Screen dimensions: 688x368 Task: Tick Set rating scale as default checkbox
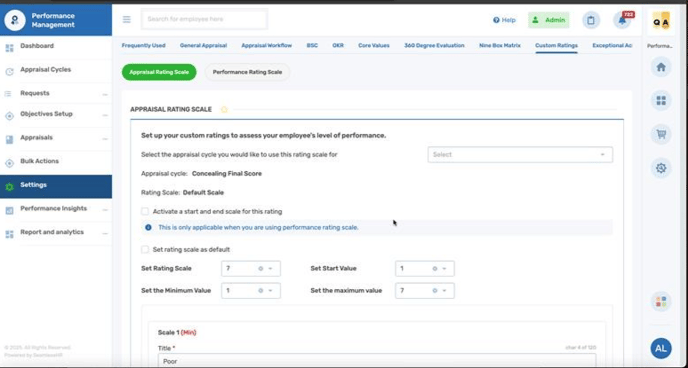point(145,250)
